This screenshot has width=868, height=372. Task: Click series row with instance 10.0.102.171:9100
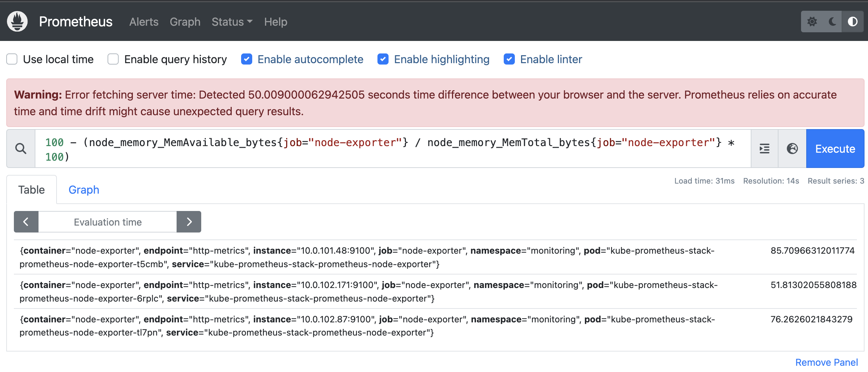click(435, 291)
